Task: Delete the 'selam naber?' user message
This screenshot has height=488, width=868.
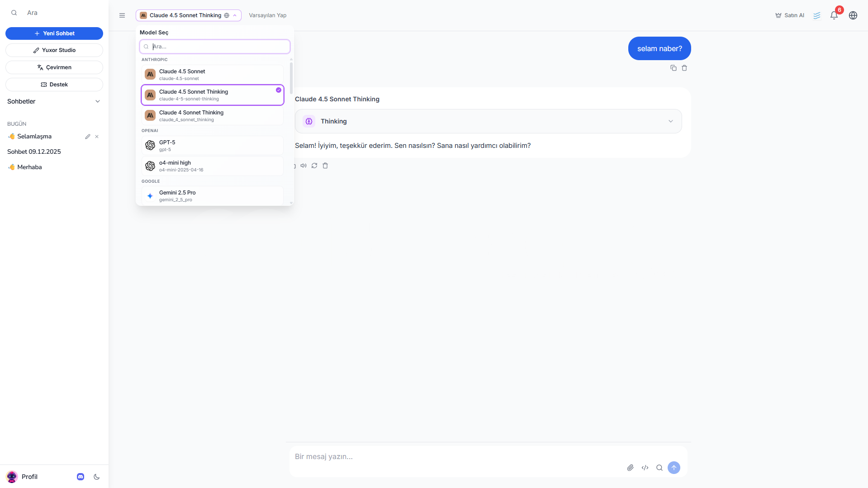Action: (x=684, y=68)
